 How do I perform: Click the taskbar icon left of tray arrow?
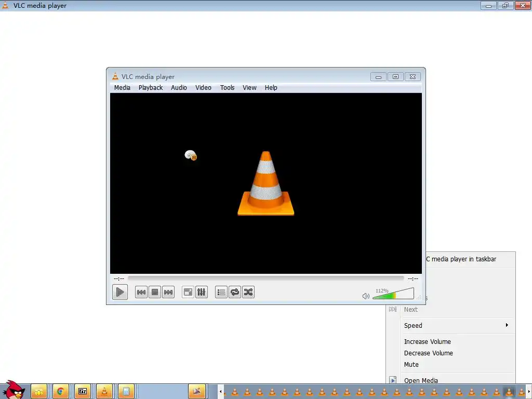coord(197,392)
